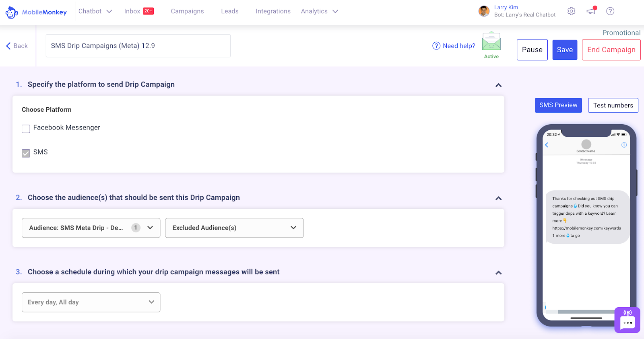Screen dimensions: 644x339
Task: Collapse the Specify the platform section
Action: 499,85
